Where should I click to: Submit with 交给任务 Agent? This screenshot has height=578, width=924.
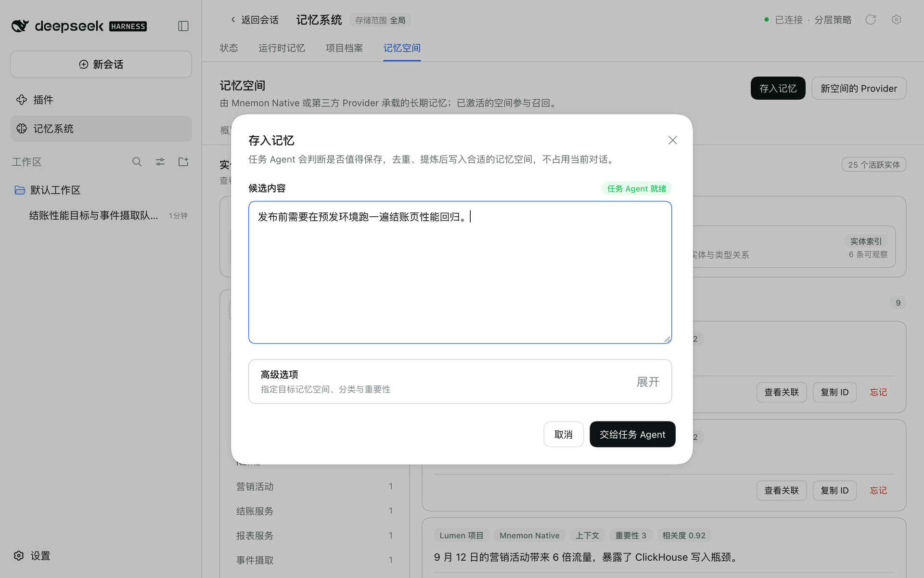coord(632,434)
